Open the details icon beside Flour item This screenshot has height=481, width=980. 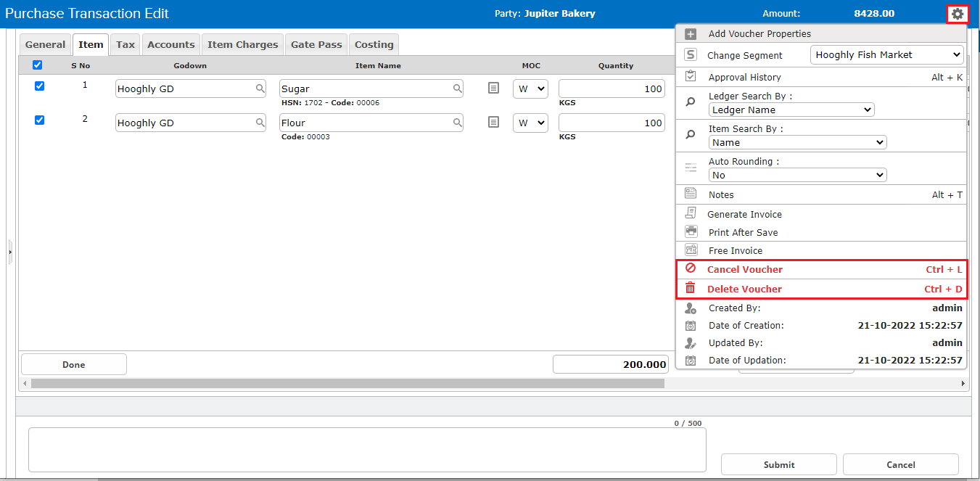click(x=493, y=123)
